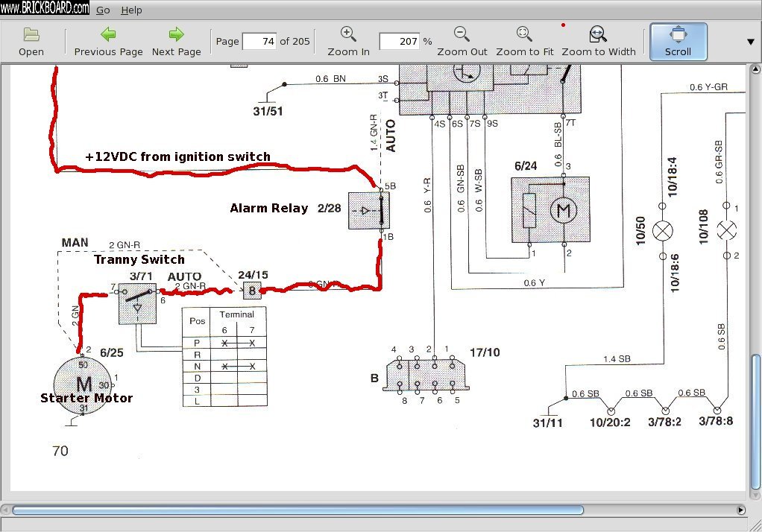Click the Alarm Relay 2/28 symbol
762x532 pixels.
[x=368, y=211]
